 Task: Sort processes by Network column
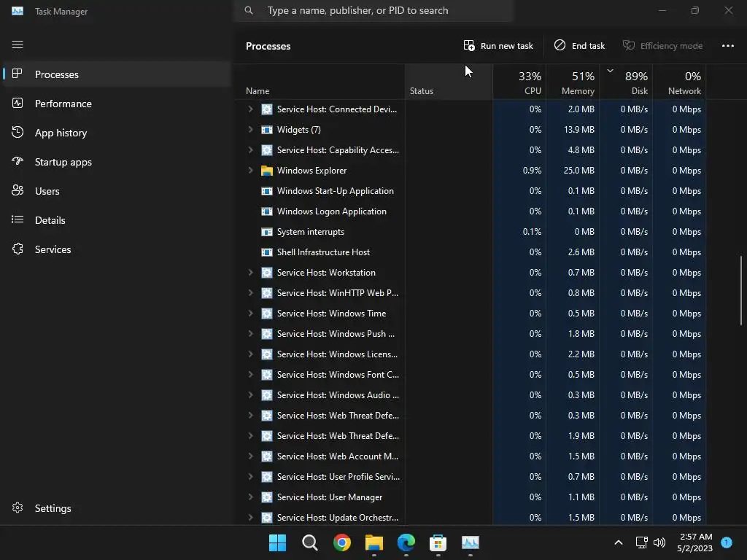click(x=679, y=82)
